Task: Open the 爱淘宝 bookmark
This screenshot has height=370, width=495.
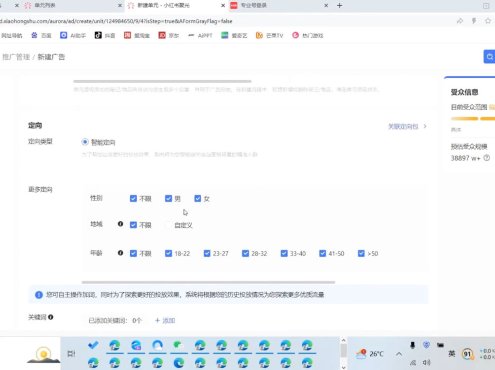Action: pos(137,35)
